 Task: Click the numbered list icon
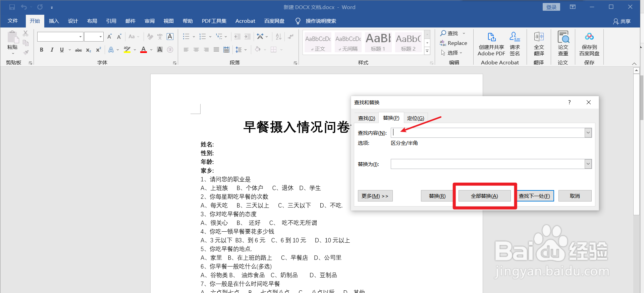click(x=203, y=37)
